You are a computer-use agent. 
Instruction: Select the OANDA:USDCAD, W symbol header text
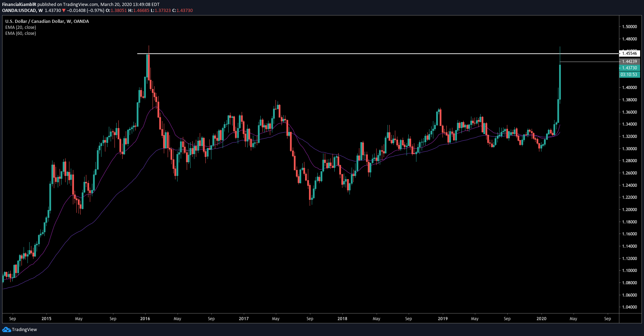pos(22,11)
